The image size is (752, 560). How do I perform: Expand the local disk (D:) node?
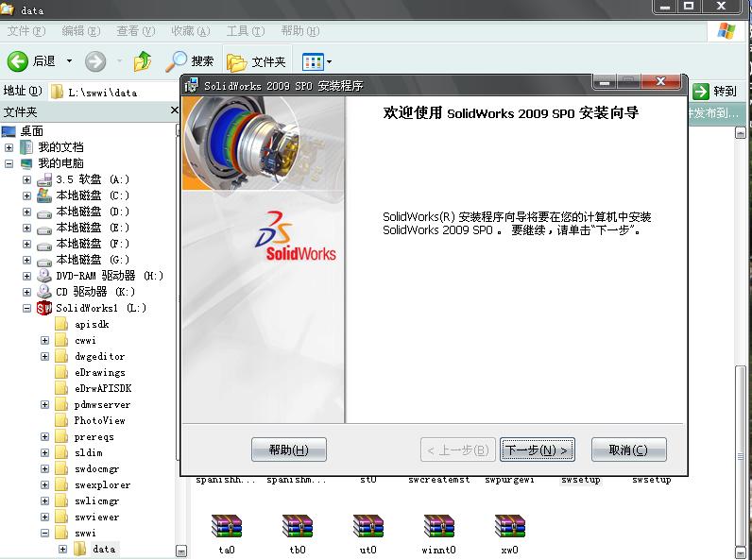click(x=26, y=212)
